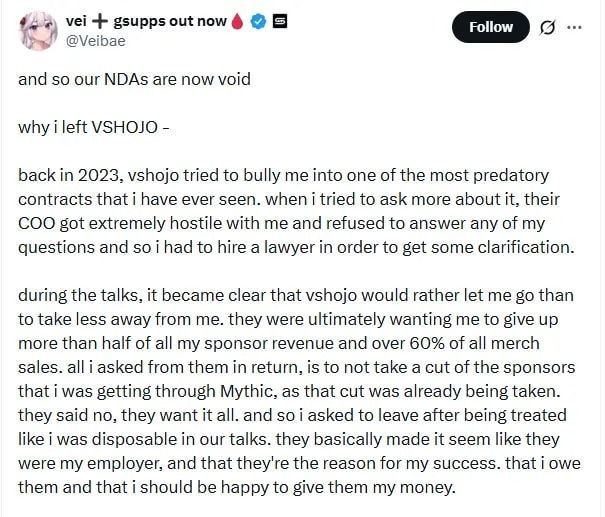This screenshot has height=517, width=605.
Task: Click the @Veibae handle
Action: click(x=95, y=40)
